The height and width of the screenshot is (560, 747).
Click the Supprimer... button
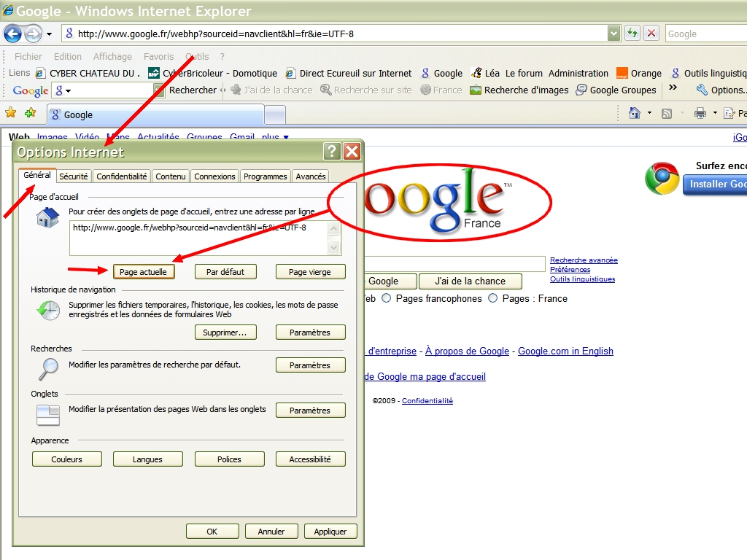pos(225,332)
